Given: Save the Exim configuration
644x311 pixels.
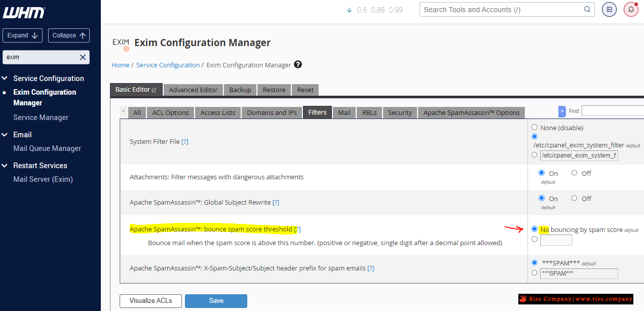Looking at the screenshot, I should (216, 301).
